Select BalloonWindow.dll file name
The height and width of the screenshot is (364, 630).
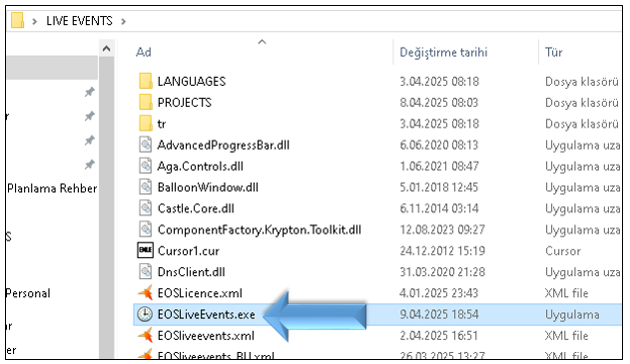tap(208, 187)
